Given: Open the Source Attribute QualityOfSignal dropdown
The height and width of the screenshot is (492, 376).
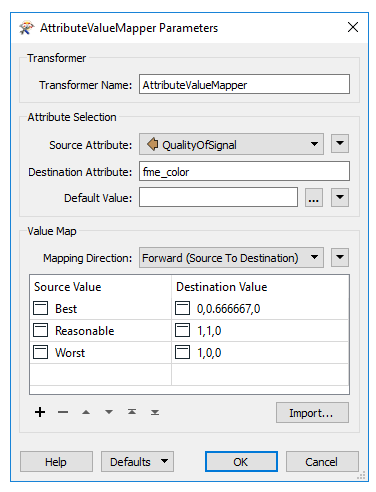Looking at the screenshot, I should (x=231, y=144).
